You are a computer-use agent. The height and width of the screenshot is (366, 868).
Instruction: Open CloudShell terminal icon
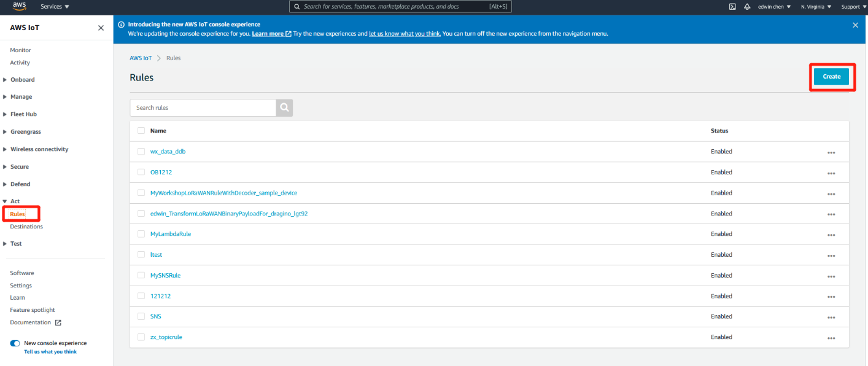732,7
